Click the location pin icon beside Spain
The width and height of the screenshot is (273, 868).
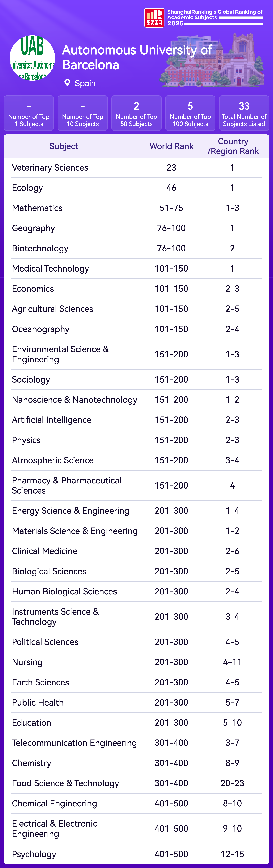67,83
